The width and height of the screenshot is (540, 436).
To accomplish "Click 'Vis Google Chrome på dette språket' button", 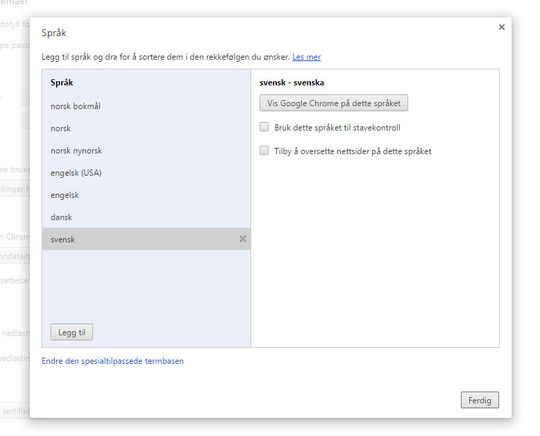I will [334, 103].
